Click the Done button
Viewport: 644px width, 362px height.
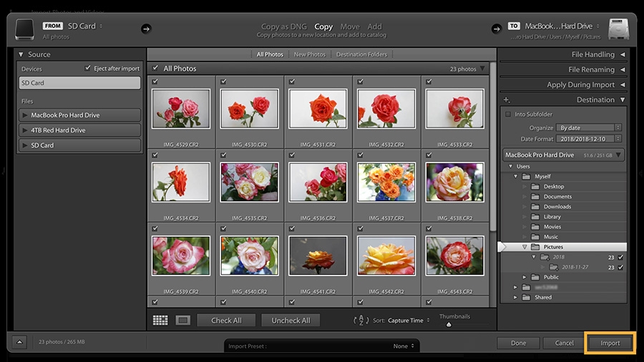(518, 343)
